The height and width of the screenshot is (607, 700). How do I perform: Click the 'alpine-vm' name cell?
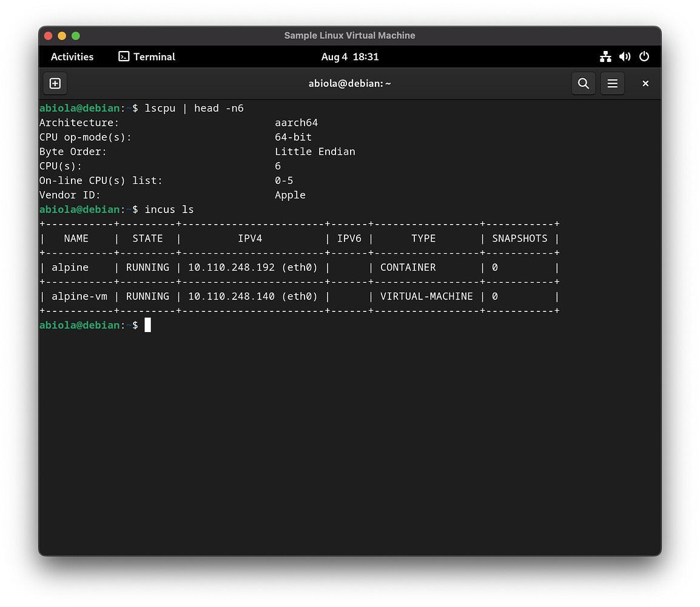[x=79, y=297]
